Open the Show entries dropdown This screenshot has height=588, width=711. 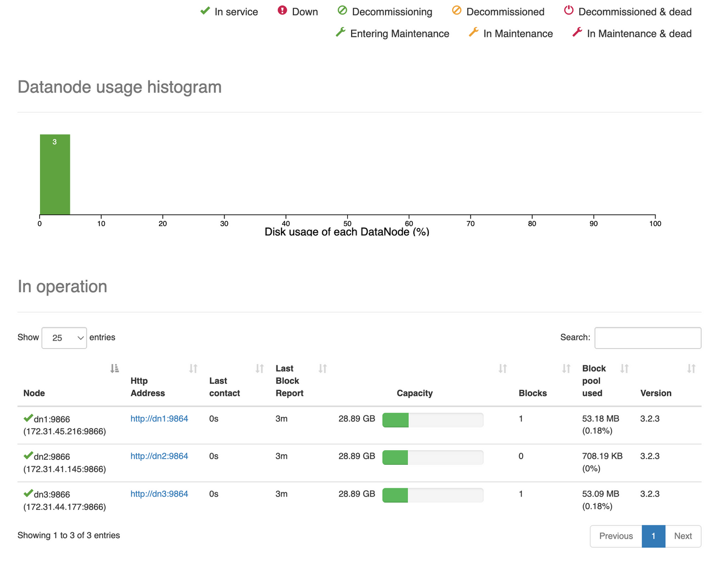[x=64, y=338]
